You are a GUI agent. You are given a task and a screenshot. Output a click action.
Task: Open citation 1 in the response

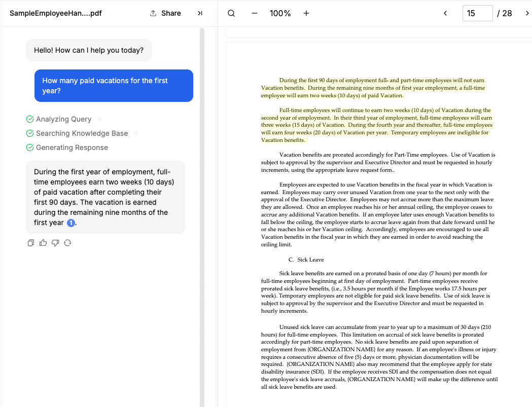[x=71, y=223]
